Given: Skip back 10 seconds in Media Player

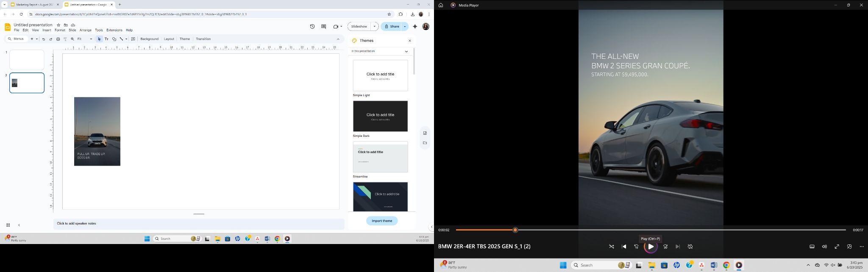Looking at the screenshot, I should (636, 247).
